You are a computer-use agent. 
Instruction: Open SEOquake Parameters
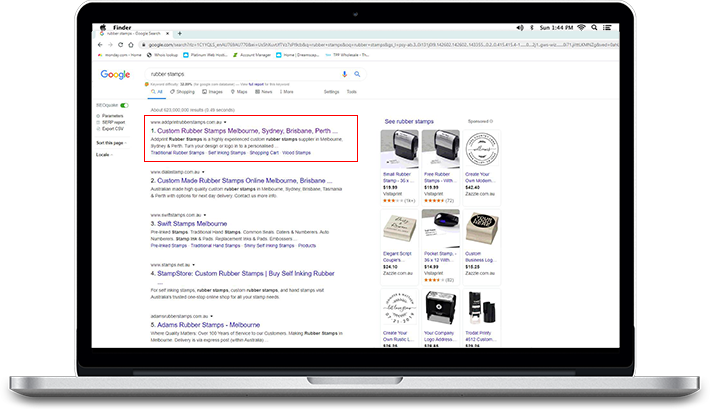(x=110, y=116)
